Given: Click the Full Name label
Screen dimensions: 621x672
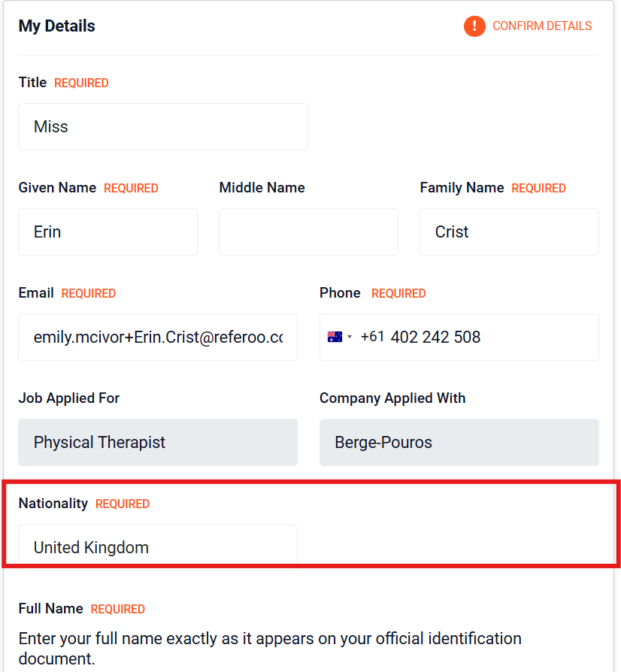Looking at the screenshot, I should pyautogui.click(x=51, y=608).
